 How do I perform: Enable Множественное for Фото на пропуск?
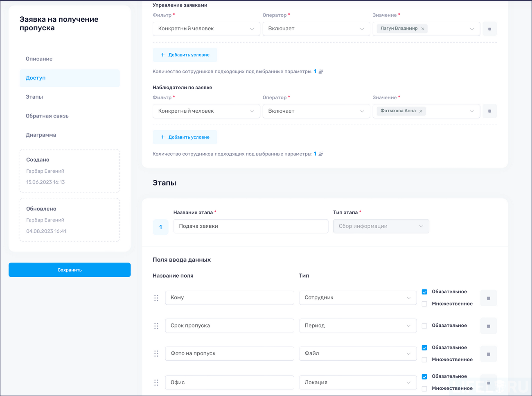tap(424, 359)
